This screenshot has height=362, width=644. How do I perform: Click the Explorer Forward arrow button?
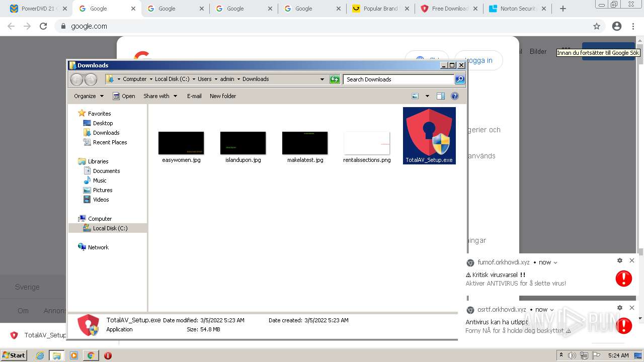(91, 79)
